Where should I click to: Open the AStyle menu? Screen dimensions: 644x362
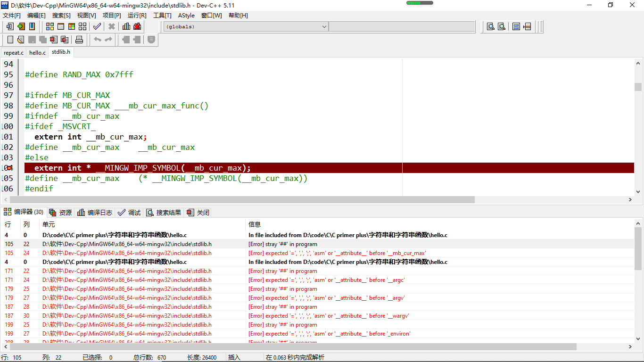coord(186,16)
